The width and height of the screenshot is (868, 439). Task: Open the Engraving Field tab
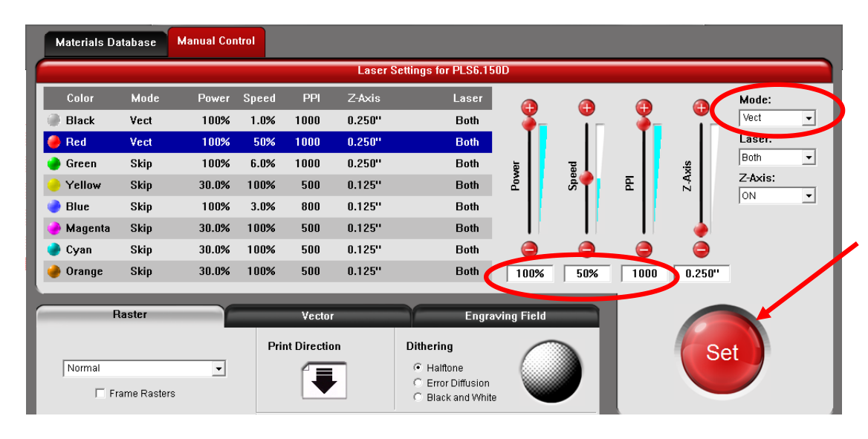(x=505, y=316)
